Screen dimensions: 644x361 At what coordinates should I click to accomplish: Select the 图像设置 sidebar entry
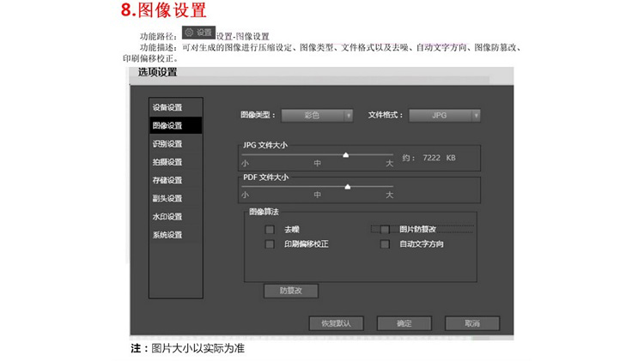[176, 125]
